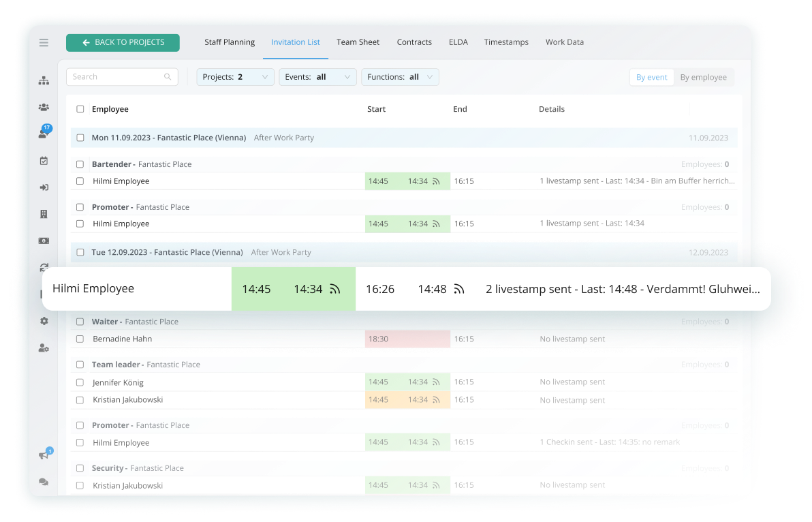Open the money bill sidebar icon

[x=44, y=241]
